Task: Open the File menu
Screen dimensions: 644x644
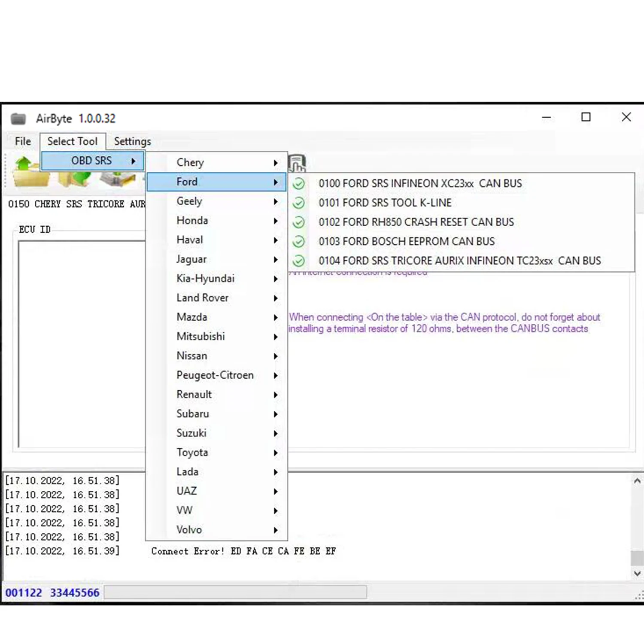Action: [x=23, y=141]
